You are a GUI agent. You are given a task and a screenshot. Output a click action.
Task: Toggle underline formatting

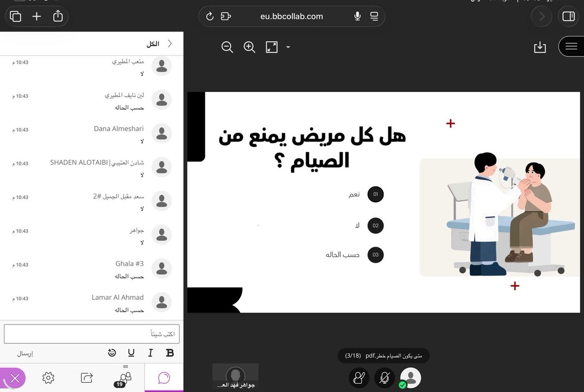[131, 353]
